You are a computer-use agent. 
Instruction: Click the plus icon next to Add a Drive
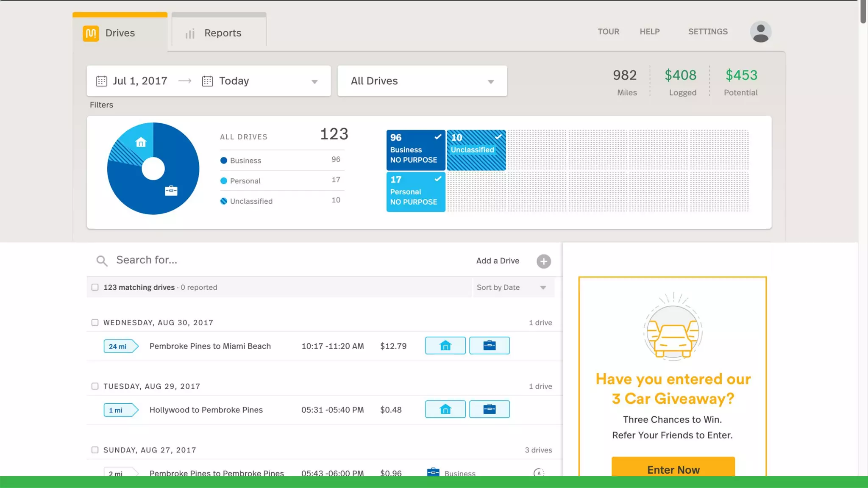543,261
